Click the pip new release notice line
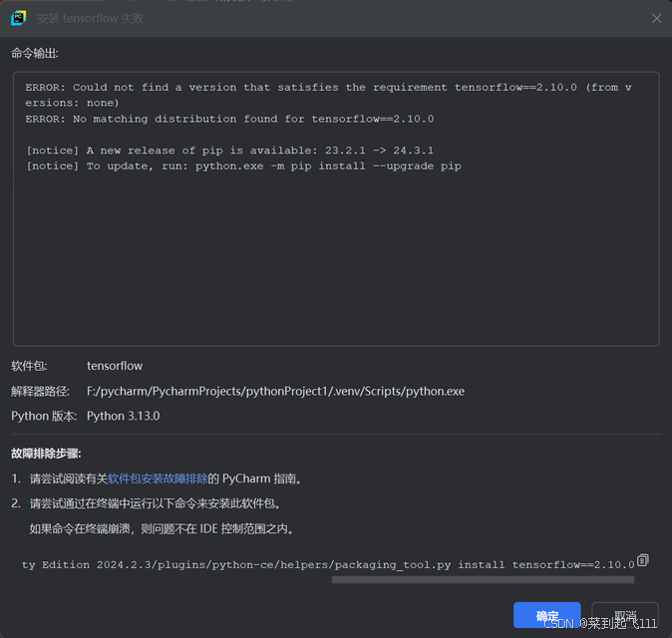This screenshot has width=672, height=638. [x=229, y=151]
